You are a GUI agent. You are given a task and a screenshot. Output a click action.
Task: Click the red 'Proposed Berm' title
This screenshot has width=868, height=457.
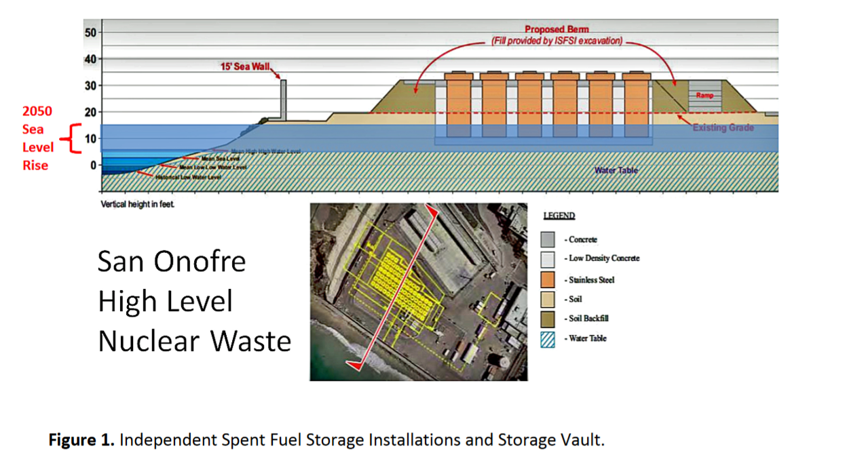(x=556, y=29)
